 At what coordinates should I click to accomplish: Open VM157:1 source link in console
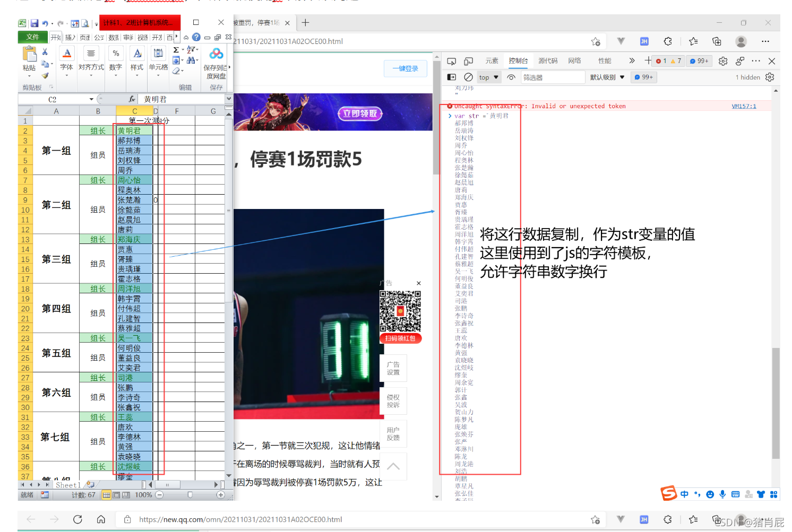click(744, 106)
